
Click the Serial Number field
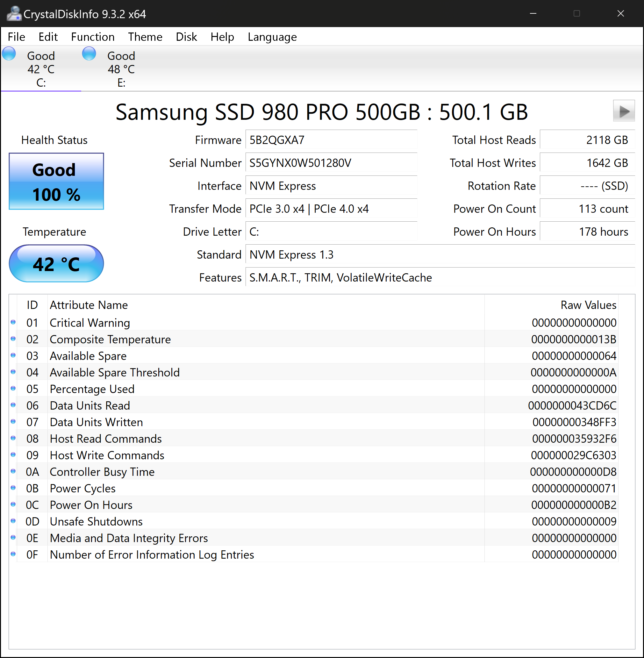[331, 163]
